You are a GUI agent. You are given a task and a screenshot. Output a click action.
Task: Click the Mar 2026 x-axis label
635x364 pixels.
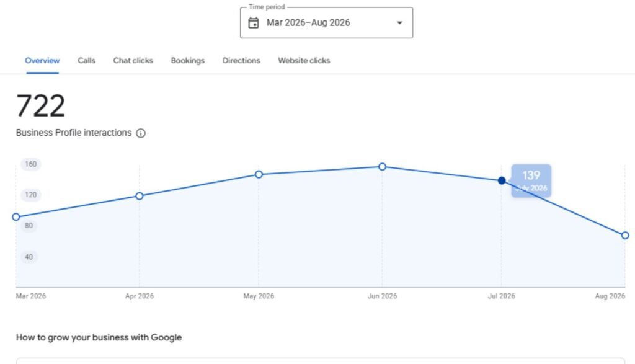31,296
